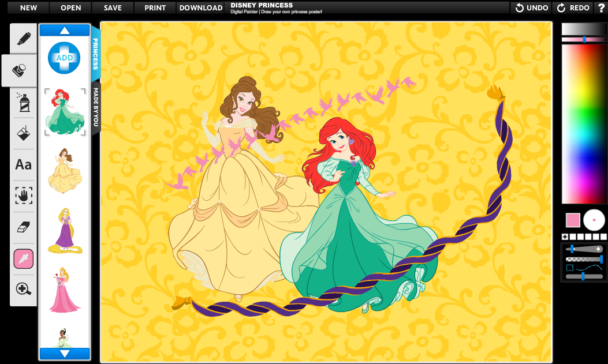Click the grayscale gradient bar
Screen dimensions: 608x364
(x=584, y=29)
